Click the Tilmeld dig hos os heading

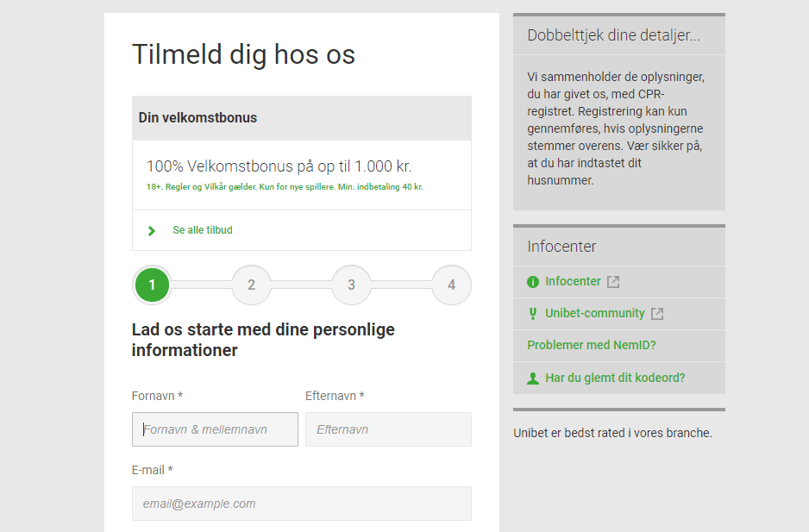click(243, 54)
